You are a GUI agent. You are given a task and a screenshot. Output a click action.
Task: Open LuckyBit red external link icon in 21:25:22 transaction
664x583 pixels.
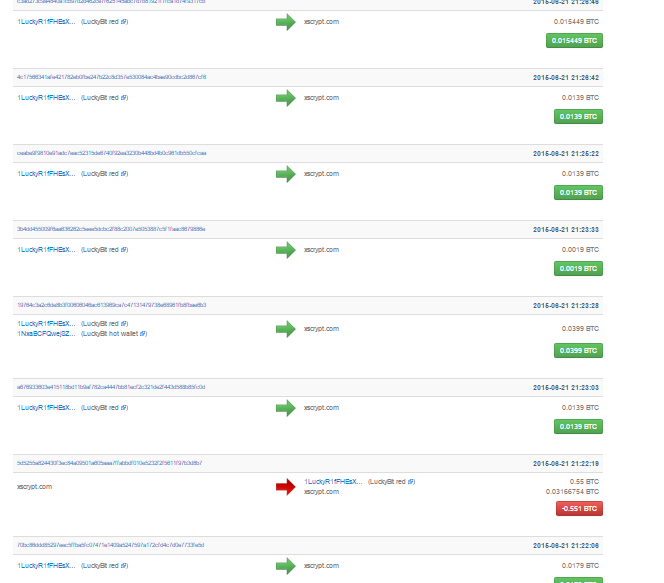click(124, 174)
